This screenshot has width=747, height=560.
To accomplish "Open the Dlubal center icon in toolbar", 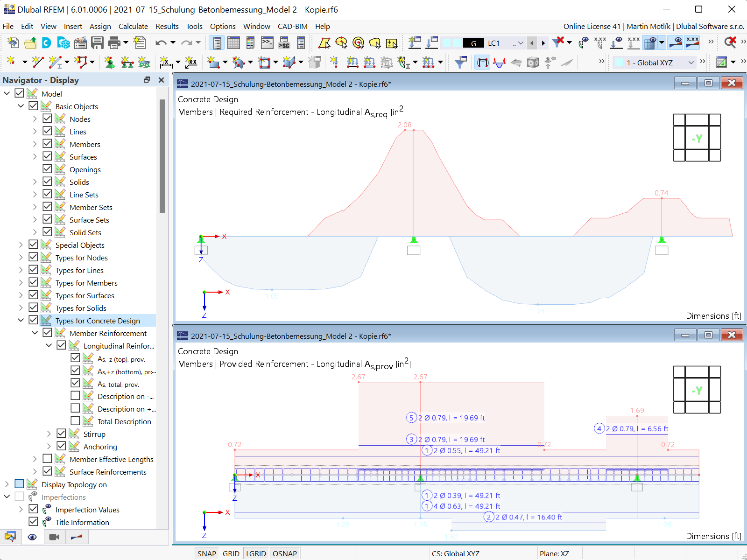I will click(47, 43).
